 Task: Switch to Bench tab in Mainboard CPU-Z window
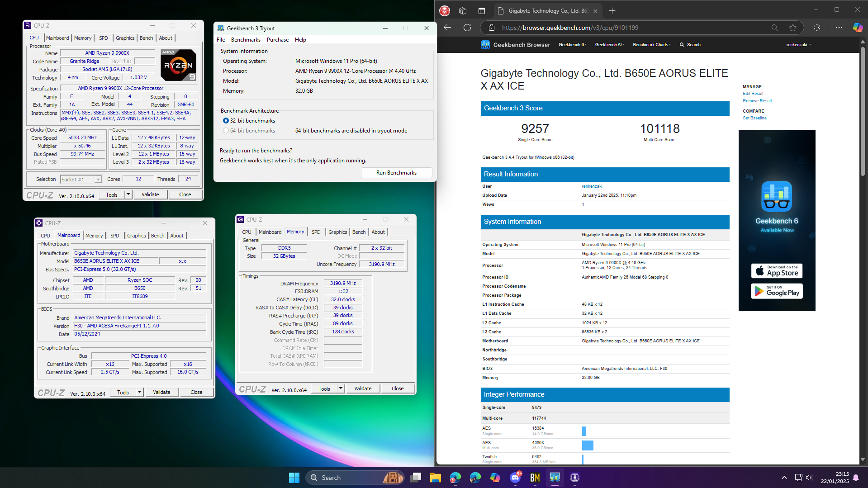(158, 236)
